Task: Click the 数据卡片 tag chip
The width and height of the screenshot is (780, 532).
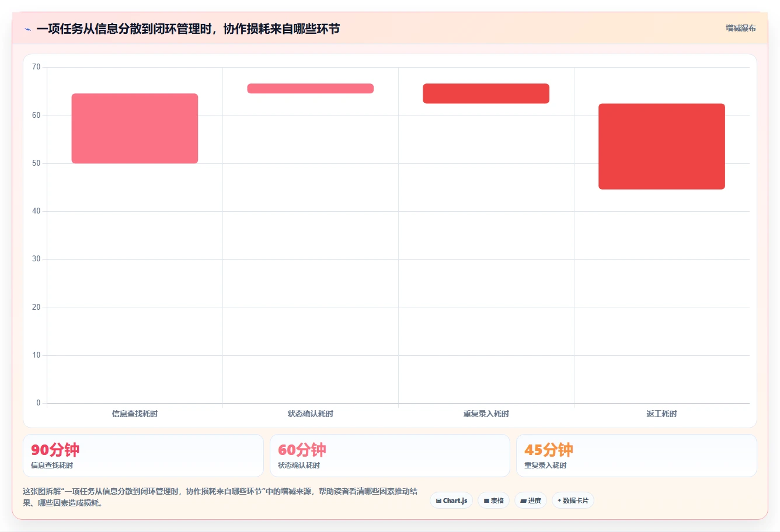Action: coord(573,501)
